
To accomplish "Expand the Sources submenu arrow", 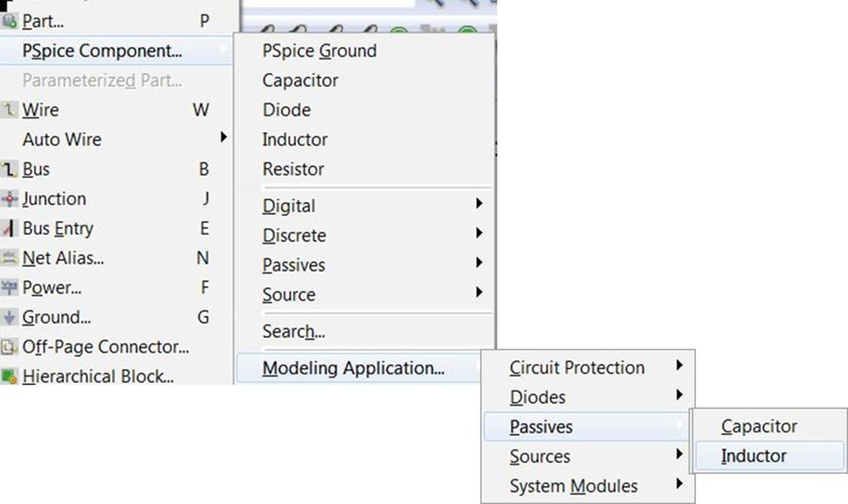I will coord(680,454).
